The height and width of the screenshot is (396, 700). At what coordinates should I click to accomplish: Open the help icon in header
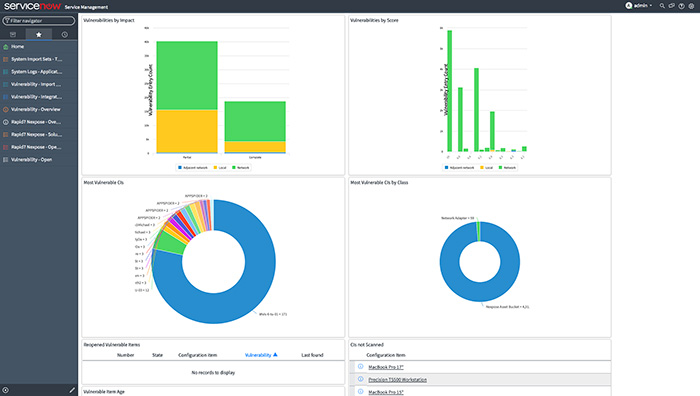click(681, 6)
